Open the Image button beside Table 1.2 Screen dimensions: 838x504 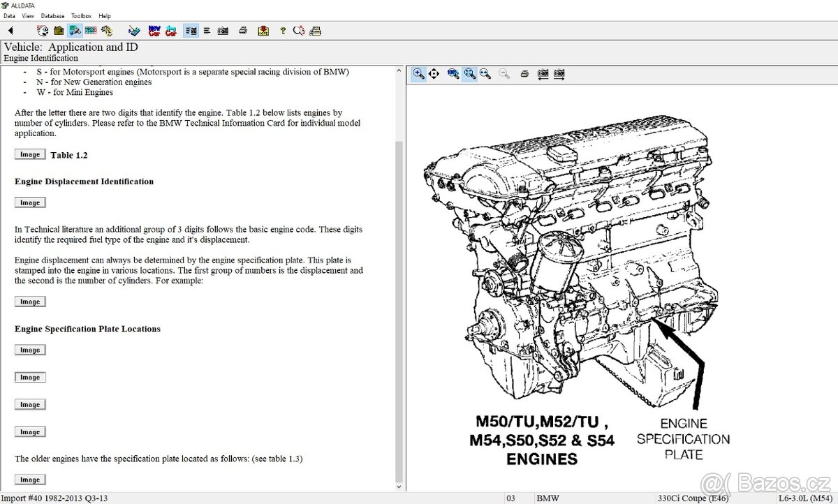point(30,154)
